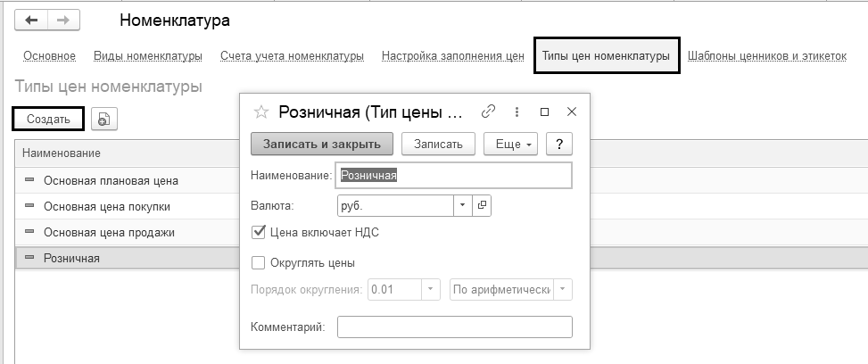
Task: Click into the Комментарий text field
Action: (454, 327)
